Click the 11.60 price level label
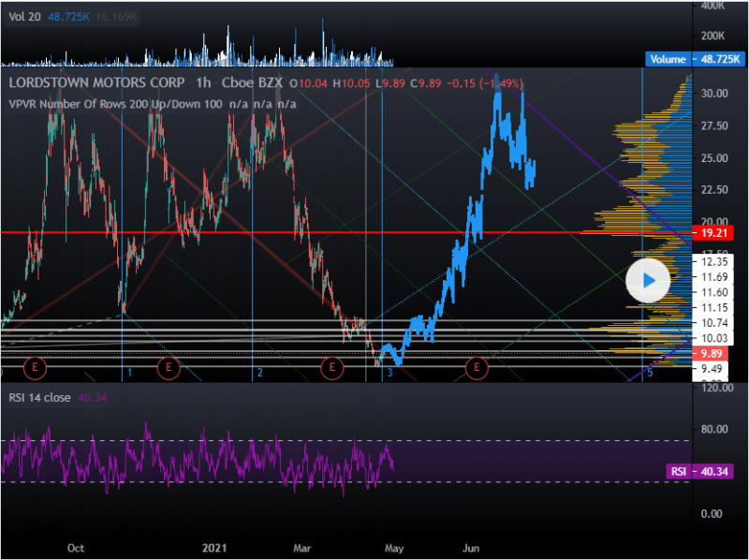This screenshot has height=560, width=749. (x=714, y=292)
